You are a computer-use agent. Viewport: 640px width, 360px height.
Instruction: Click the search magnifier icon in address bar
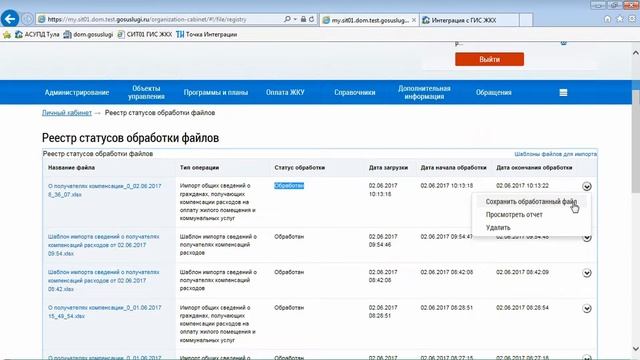(287, 19)
